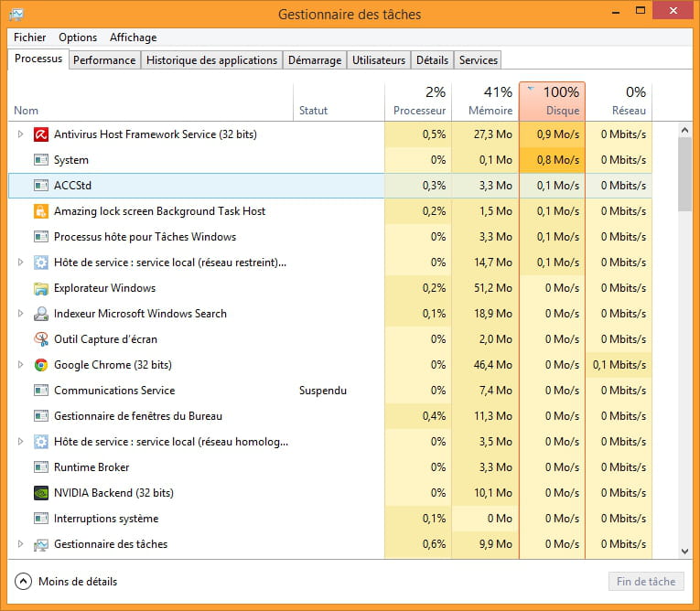Expand Hôte de service local réseau homolog

[20, 442]
